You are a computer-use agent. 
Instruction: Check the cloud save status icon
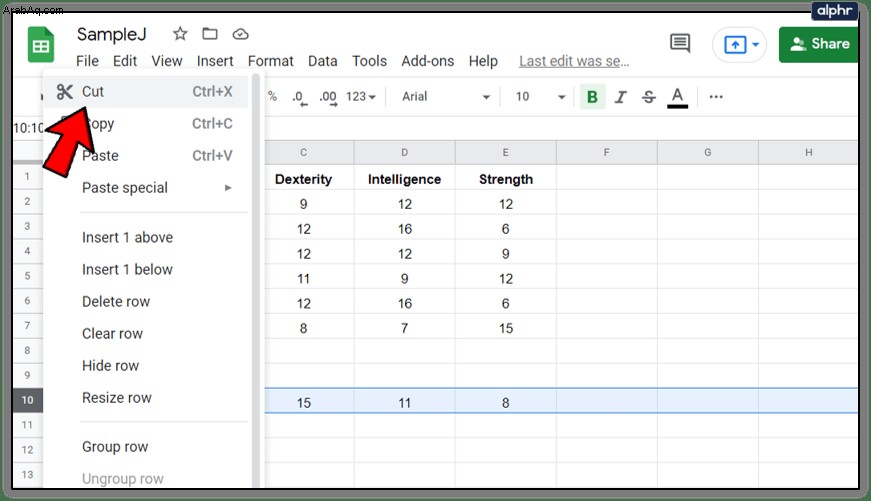(240, 34)
